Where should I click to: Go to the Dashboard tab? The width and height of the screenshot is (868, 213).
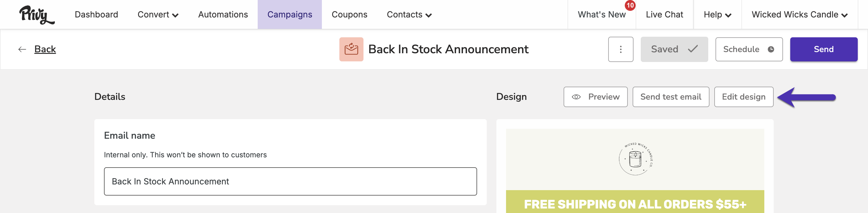[x=96, y=14]
